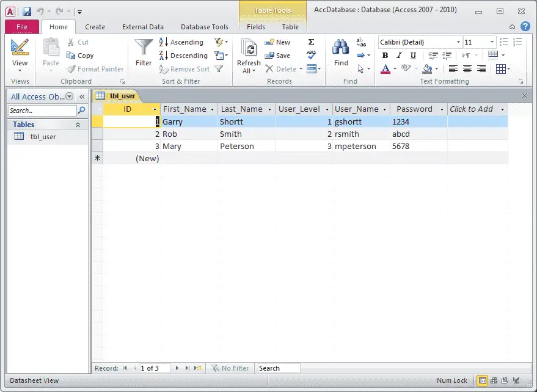Toggle Underline formatting
537x392 pixels.
point(413,55)
